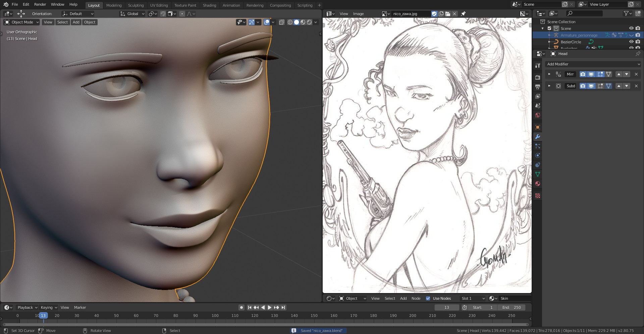Image resolution: width=644 pixels, height=334 pixels.
Task: Open Render properties tab
Action: pos(538,77)
